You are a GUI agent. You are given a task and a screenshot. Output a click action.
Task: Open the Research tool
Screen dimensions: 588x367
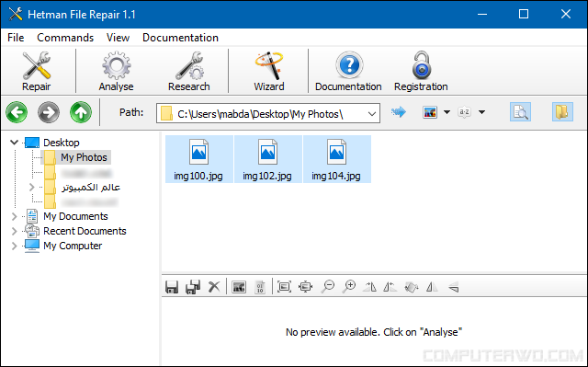tap(189, 72)
